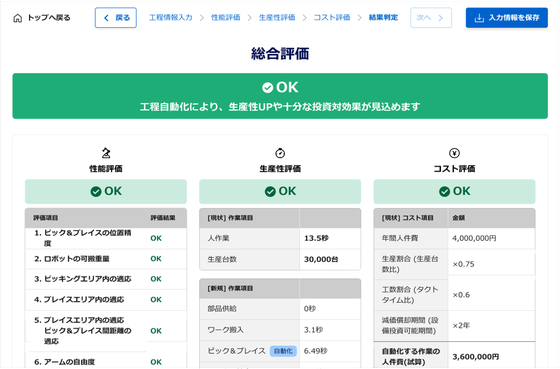Viewport: 560px width, 369px height.
Task: Click the 金額 column header
Action: [x=459, y=218]
